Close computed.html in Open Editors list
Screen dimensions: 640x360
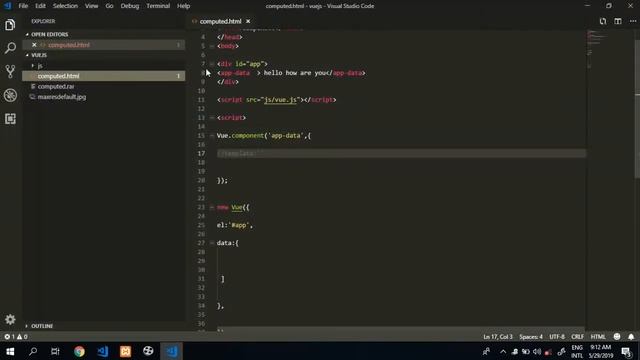click(34, 45)
